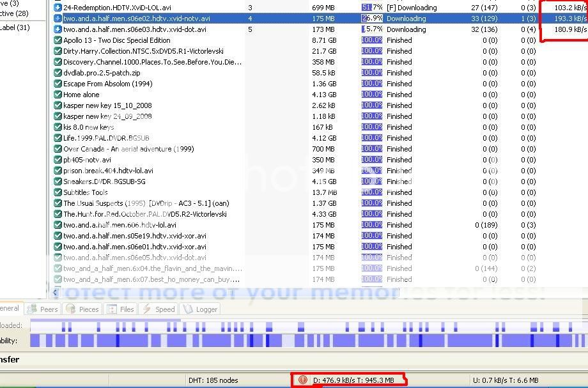The width and height of the screenshot is (588, 388).
Task: Click the finished icon beside Subtitles Tools
Action: (58, 192)
